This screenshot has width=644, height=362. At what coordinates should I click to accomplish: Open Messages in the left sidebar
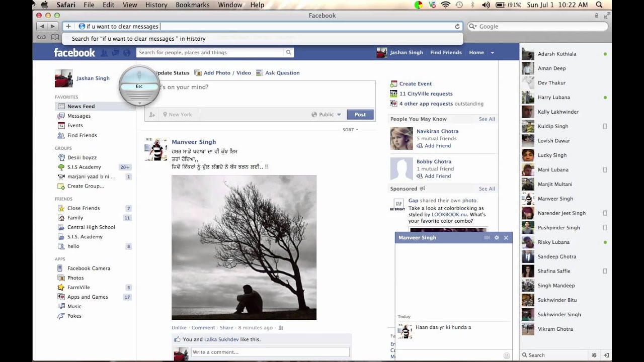tap(79, 116)
